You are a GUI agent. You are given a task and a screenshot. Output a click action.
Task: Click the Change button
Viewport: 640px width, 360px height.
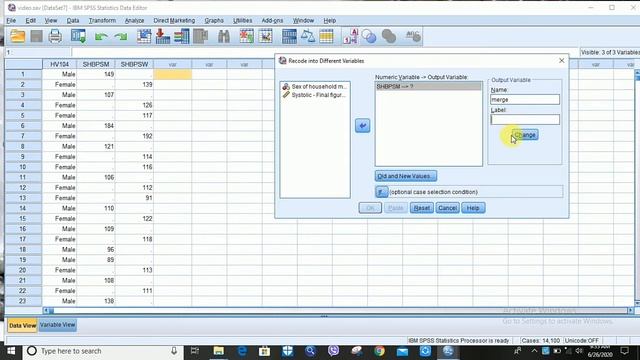point(525,135)
